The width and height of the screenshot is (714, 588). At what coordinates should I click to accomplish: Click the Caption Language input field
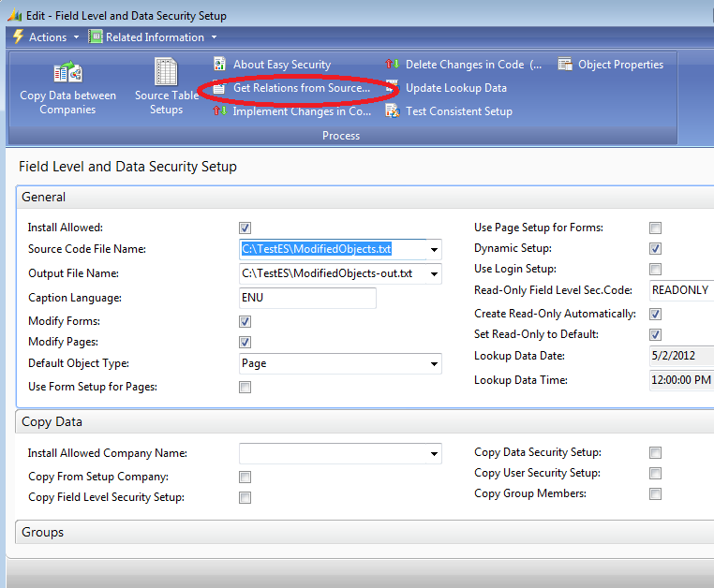[x=307, y=298]
